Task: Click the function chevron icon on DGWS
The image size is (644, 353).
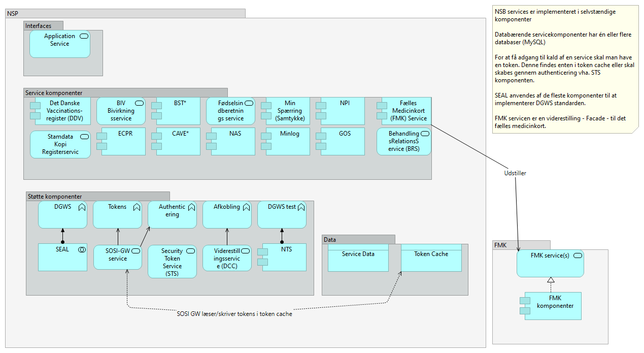Action: click(81, 207)
